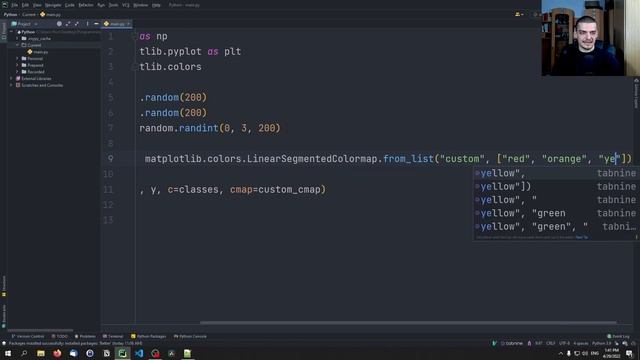Viewport: 640px width, 360px height.
Task: Click the Python interpreter indicator
Action: point(602,344)
